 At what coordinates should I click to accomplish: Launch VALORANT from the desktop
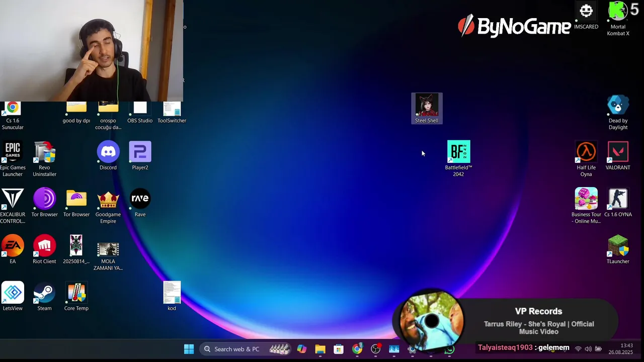(x=618, y=155)
